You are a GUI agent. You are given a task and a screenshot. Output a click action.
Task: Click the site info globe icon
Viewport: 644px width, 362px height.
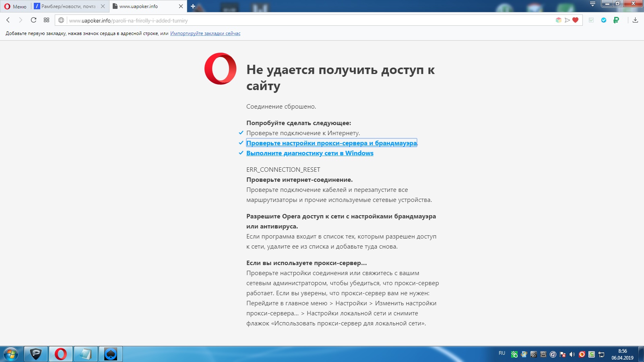pos(61,20)
